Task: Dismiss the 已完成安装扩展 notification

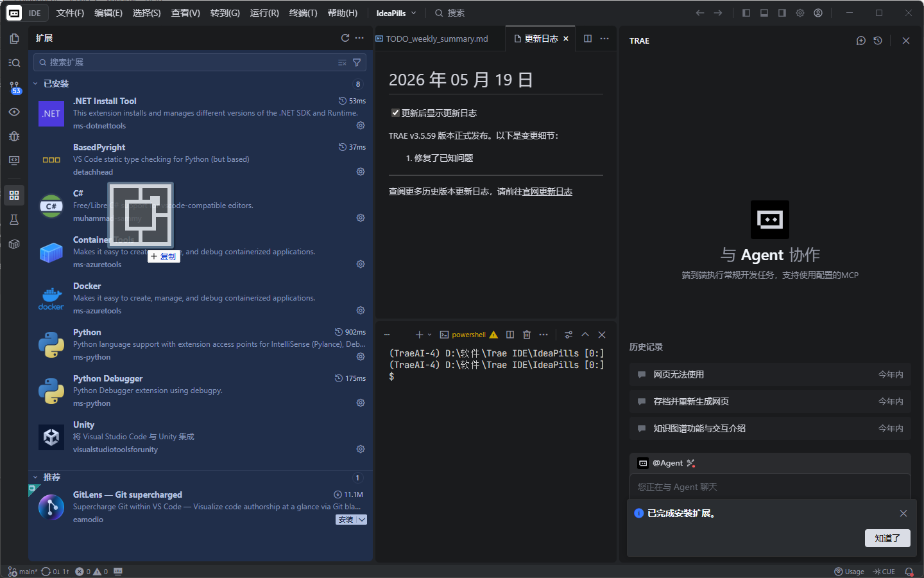Action: point(903,513)
